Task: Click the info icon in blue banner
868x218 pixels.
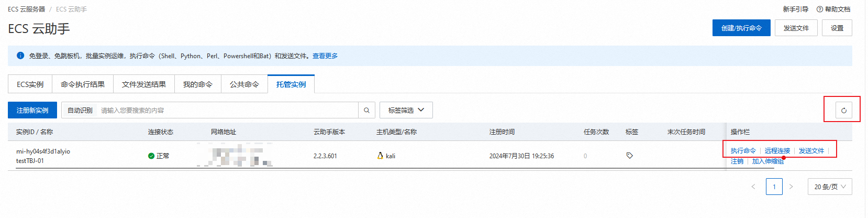Action: coord(20,56)
